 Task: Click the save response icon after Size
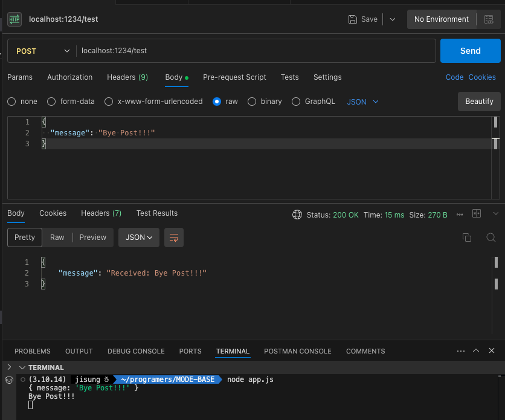pyautogui.click(x=460, y=215)
